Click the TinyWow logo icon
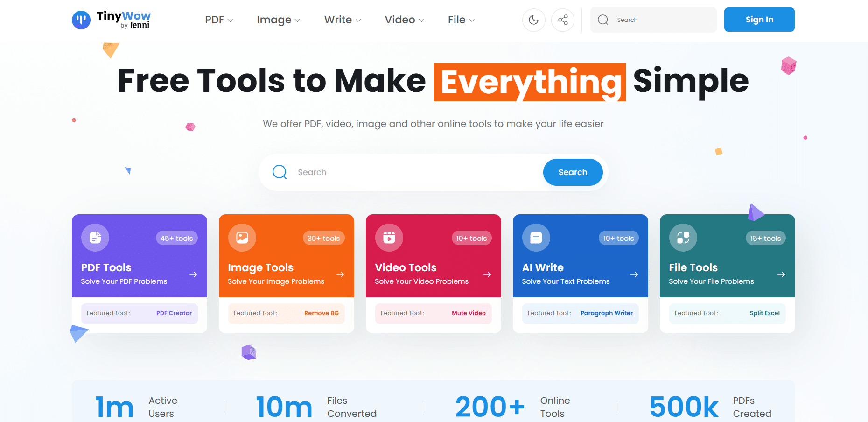Screen dimensions: 868x422 [81, 20]
